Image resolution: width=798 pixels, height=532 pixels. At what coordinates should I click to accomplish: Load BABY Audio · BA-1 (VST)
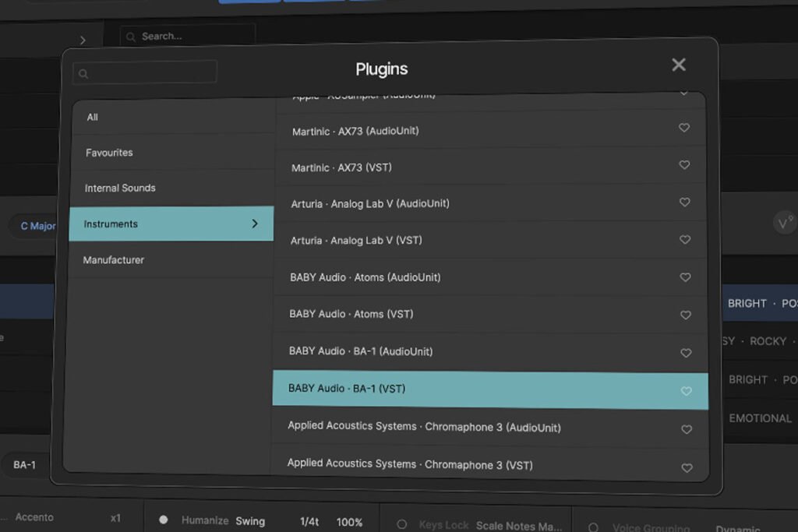tap(490, 390)
